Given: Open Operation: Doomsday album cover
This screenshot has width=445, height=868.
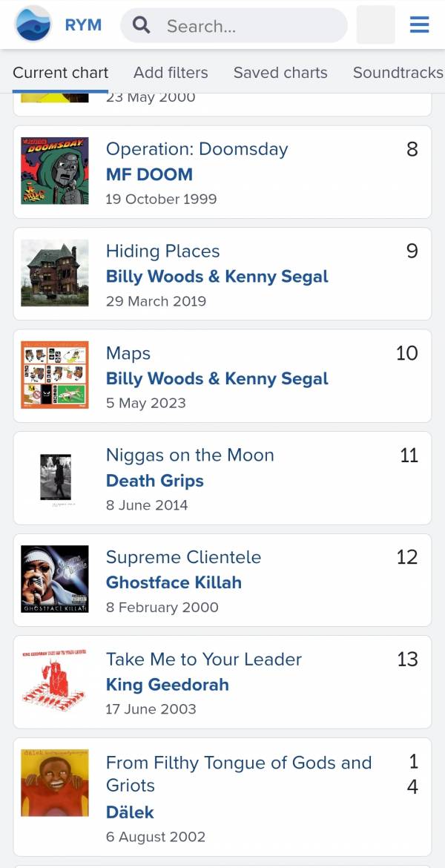Looking at the screenshot, I should click(x=55, y=171).
